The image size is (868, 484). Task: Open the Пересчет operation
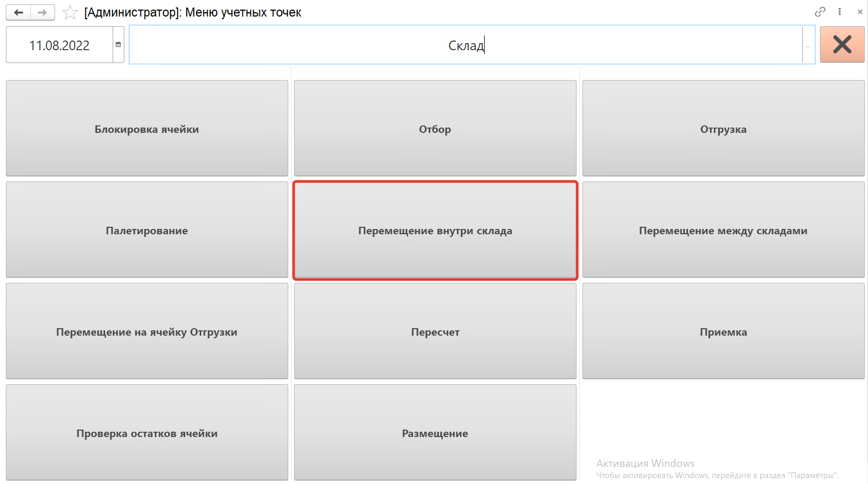click(x=435, y=331)
